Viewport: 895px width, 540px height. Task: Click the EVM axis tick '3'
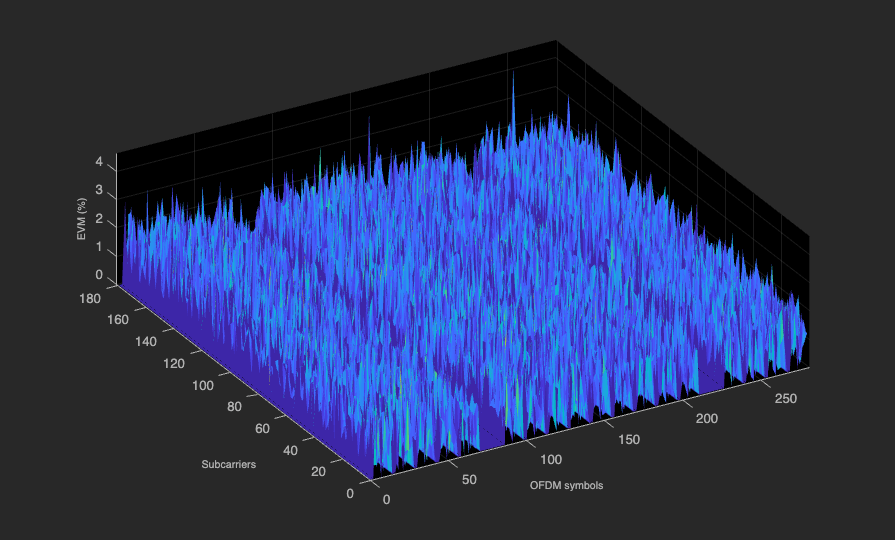point(99,190)
